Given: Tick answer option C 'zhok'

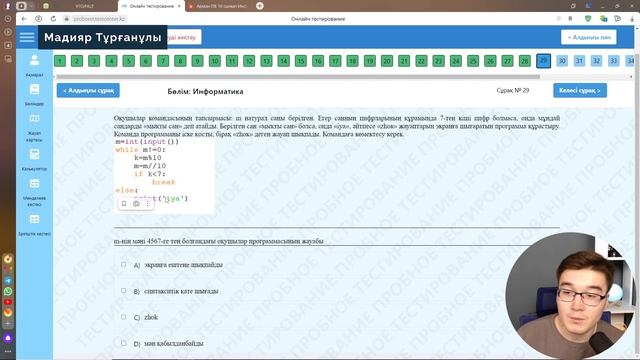Looking at the screenshot, I should (124, 317).
